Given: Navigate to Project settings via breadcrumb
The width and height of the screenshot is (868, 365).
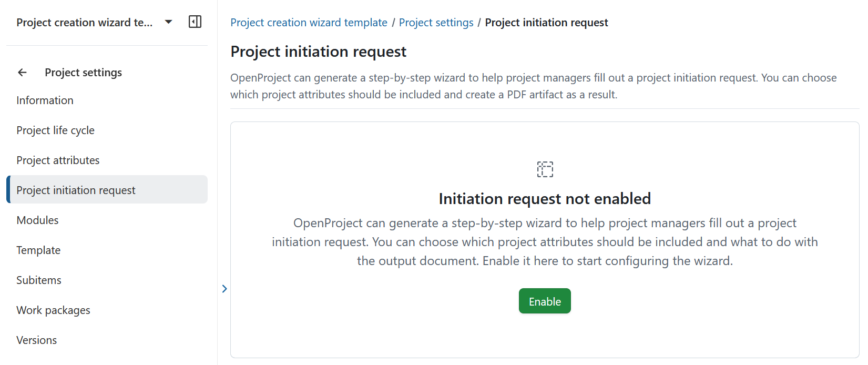Looking at the screenshot, I should pos(436,22).
